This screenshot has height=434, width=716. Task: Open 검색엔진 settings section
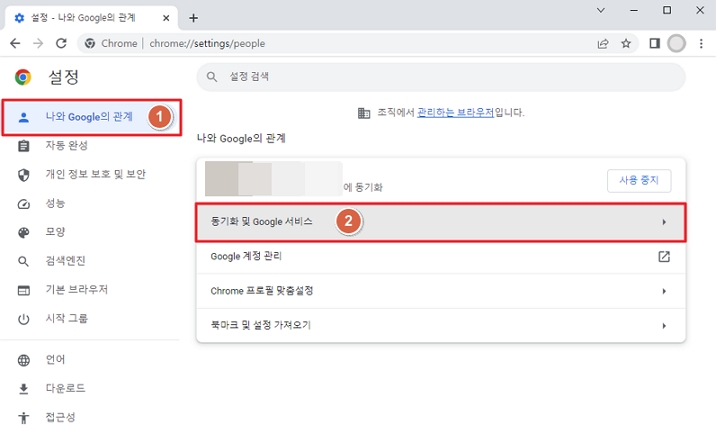coord(65,261)
